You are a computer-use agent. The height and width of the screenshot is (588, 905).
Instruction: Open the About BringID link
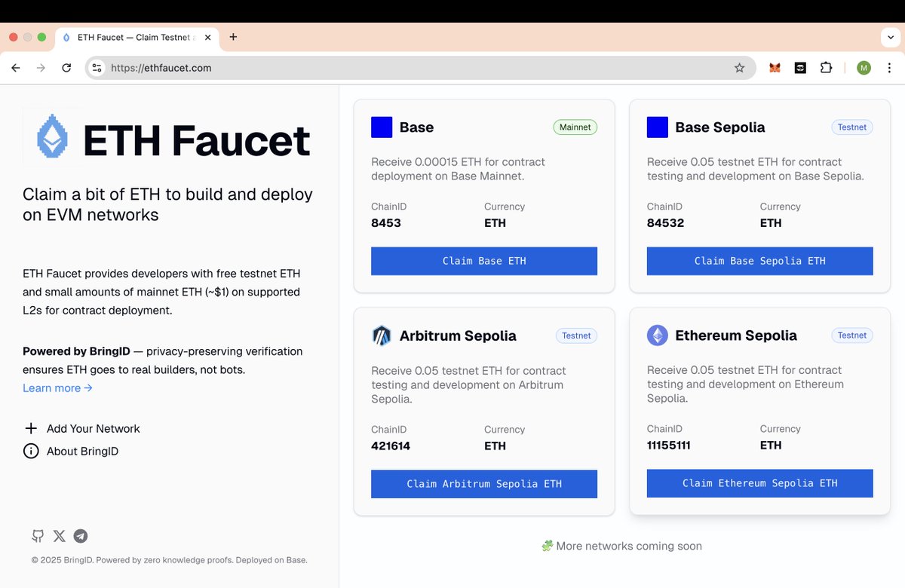point(82,451)
